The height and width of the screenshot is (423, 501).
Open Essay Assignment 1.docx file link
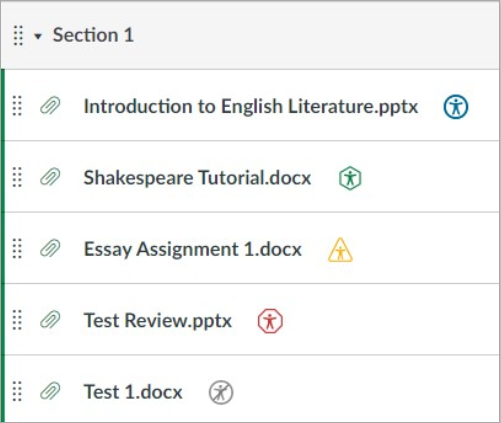point(193,249)
